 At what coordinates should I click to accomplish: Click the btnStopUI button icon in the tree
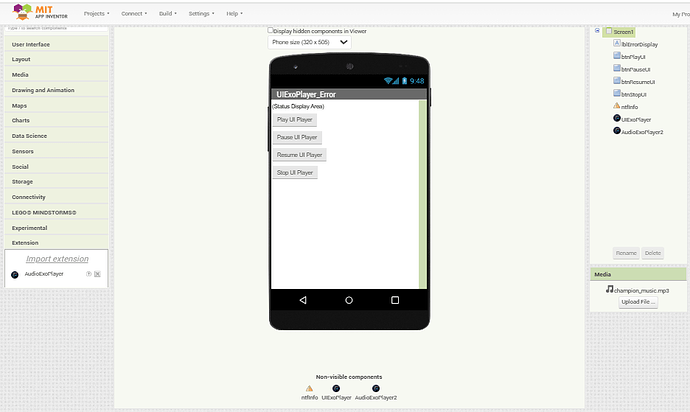(x=617, y=93)
